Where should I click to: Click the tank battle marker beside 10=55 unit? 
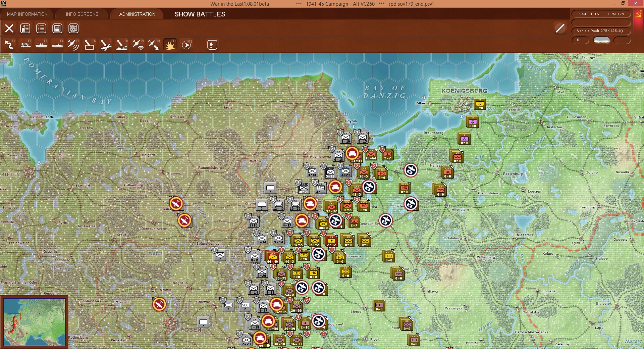click(x=310, y=204)
